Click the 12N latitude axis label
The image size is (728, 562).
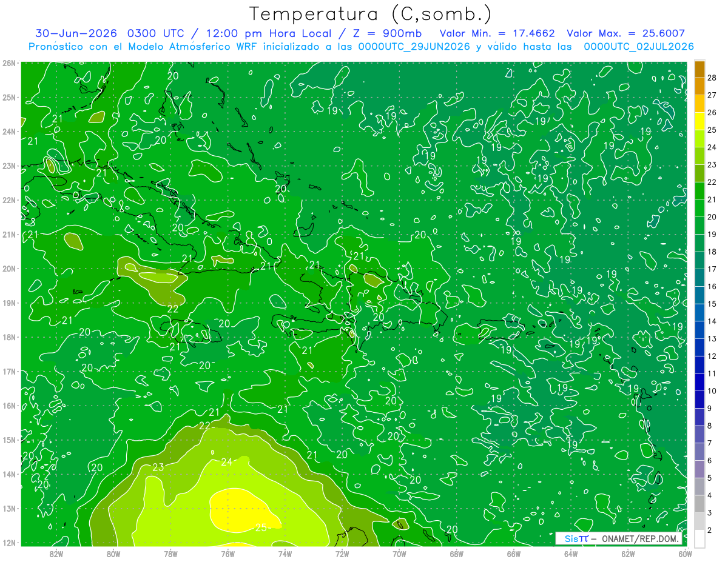click(8, 542)
